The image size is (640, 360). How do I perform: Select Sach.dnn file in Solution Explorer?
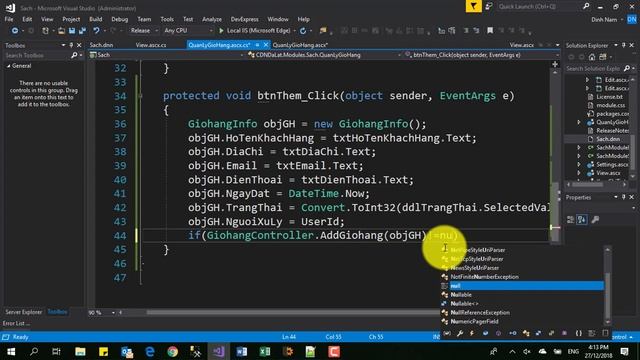click(x=607, y=139)
